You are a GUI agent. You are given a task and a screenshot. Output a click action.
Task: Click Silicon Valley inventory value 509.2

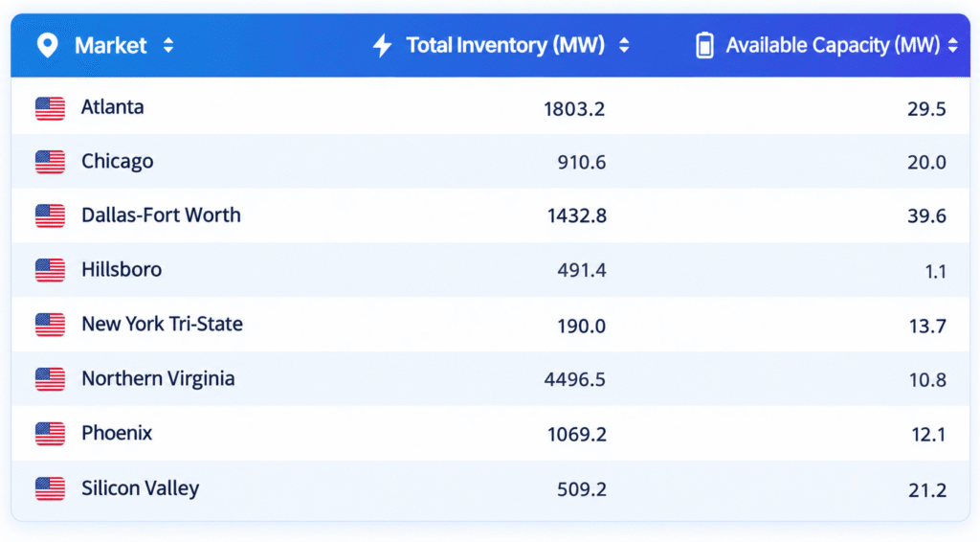tap(582, 489)
